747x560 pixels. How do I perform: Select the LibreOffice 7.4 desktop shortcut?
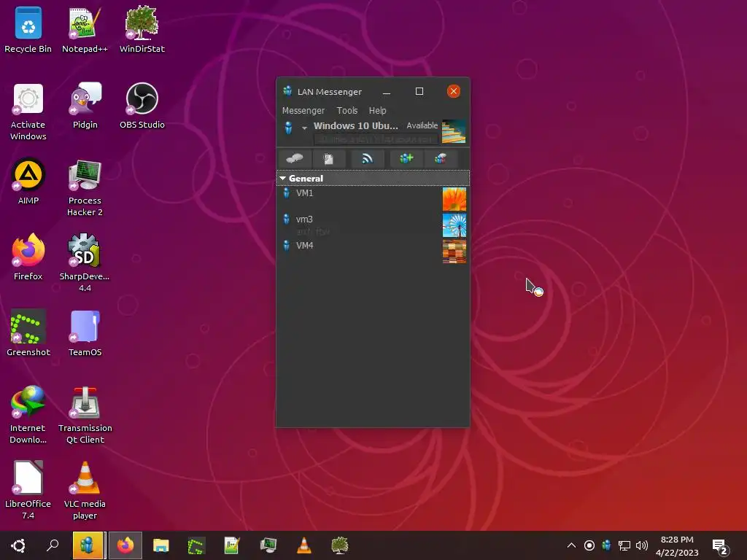click(28, 491)
